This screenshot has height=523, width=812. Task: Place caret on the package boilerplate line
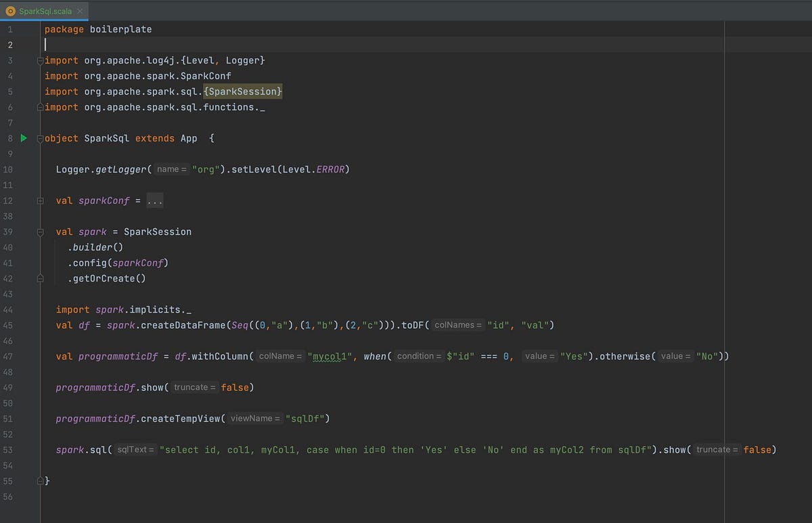[98, 29]
